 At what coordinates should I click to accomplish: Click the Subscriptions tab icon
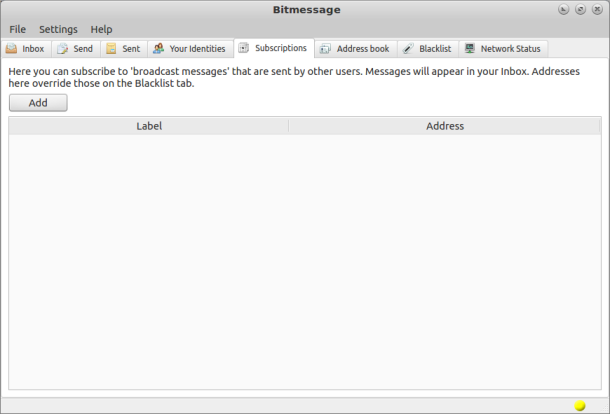244,47
